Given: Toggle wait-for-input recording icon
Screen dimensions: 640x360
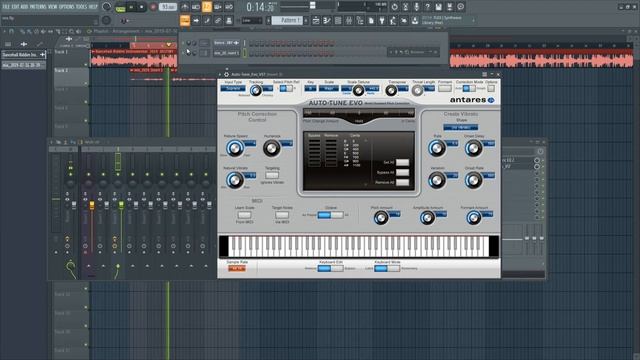Looking at the screenshot, I should (x=196, y=7).
